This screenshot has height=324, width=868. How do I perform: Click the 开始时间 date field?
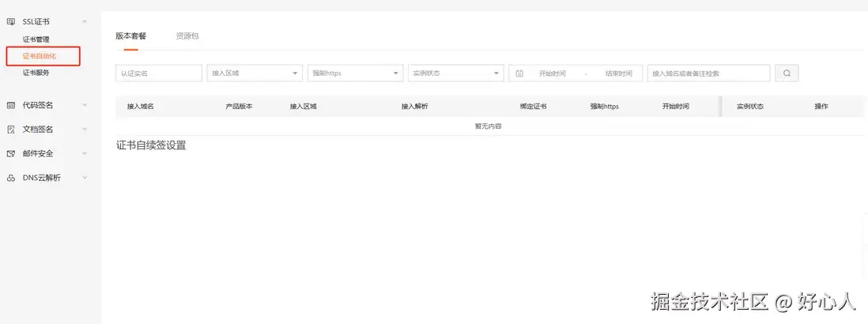click(552, 73)
